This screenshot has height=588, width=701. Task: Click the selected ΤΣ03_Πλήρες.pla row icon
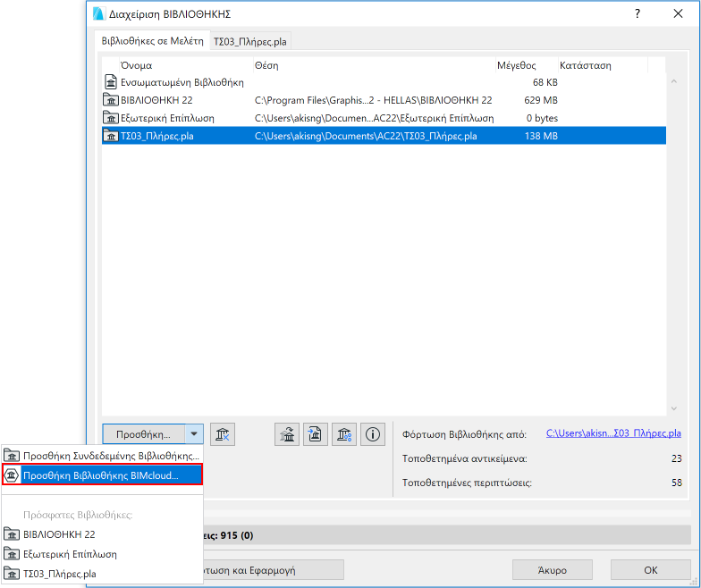point(111,136)
